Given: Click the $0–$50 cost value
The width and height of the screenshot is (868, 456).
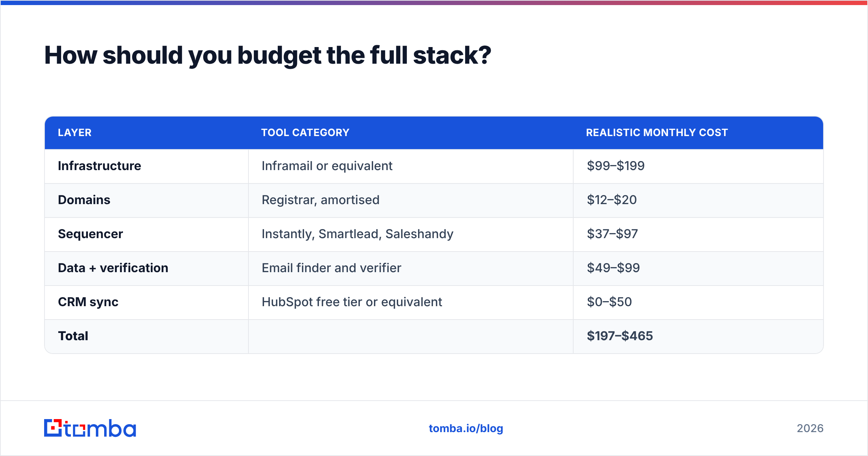Looking at the screenshot, I should (609, 302).
